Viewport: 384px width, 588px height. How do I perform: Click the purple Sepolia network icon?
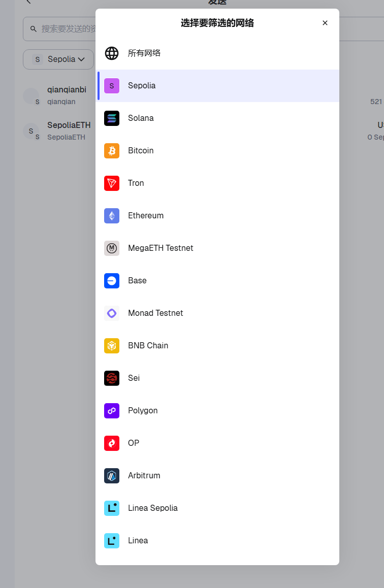point(112,86)
